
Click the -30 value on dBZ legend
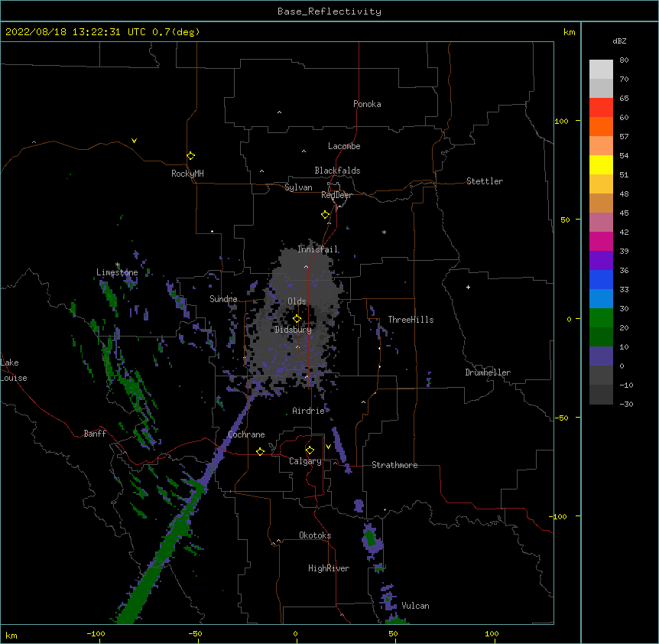click(x=626, y=404)
